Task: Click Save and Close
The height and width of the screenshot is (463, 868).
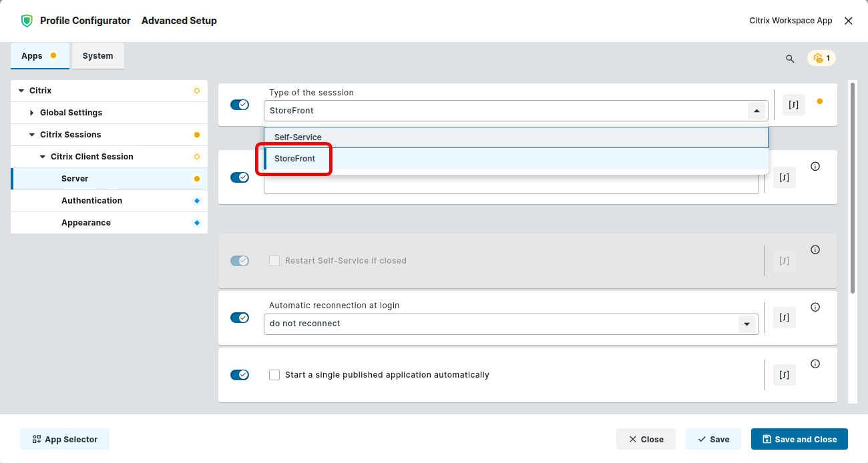Action: coord(799,439)
